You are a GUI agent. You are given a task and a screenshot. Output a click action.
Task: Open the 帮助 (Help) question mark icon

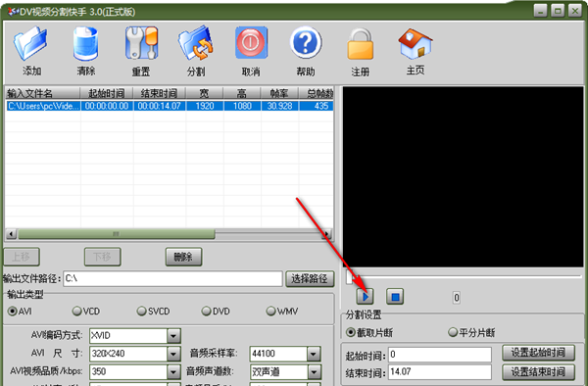(306, 42)
